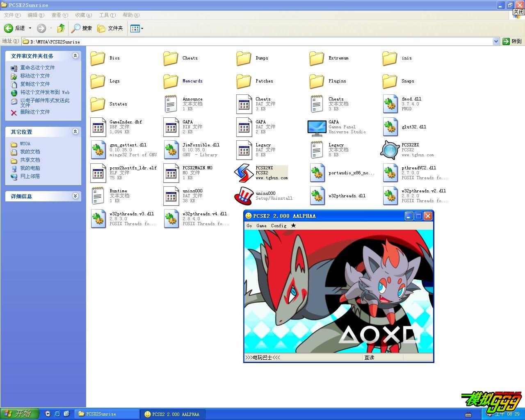Open the Bios folder icon
This screenshot has width=525, height=420.
point(98,58)
